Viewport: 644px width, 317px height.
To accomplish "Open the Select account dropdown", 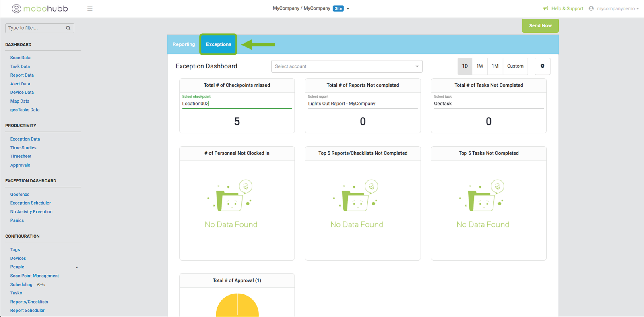I will [347, 66].
